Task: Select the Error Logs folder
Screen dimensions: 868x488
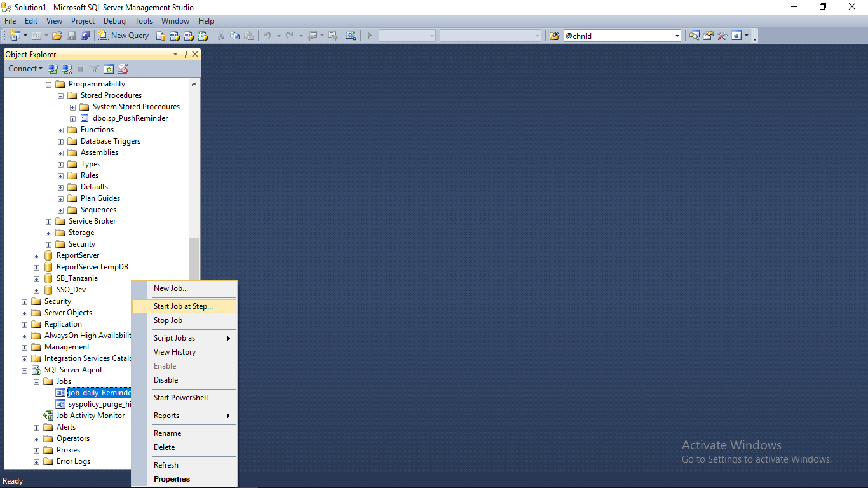Action: pos(73,461)
